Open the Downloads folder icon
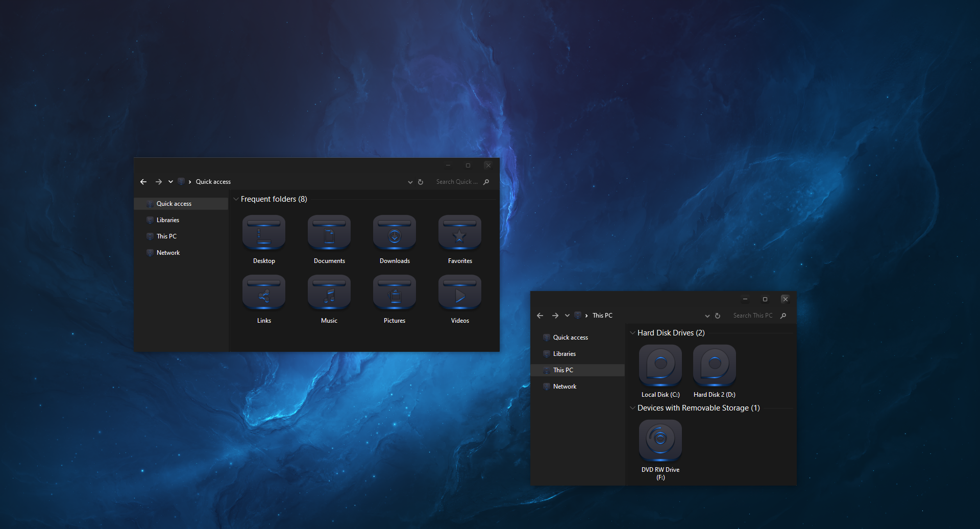 click(x=394, y=233)
